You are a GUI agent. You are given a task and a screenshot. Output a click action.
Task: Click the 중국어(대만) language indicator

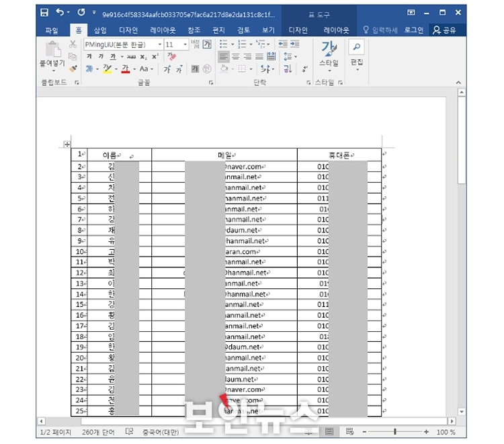[x=161, y=432]
